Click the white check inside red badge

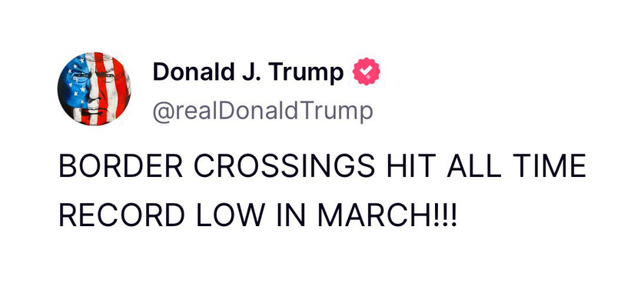[x=366, y=72]
